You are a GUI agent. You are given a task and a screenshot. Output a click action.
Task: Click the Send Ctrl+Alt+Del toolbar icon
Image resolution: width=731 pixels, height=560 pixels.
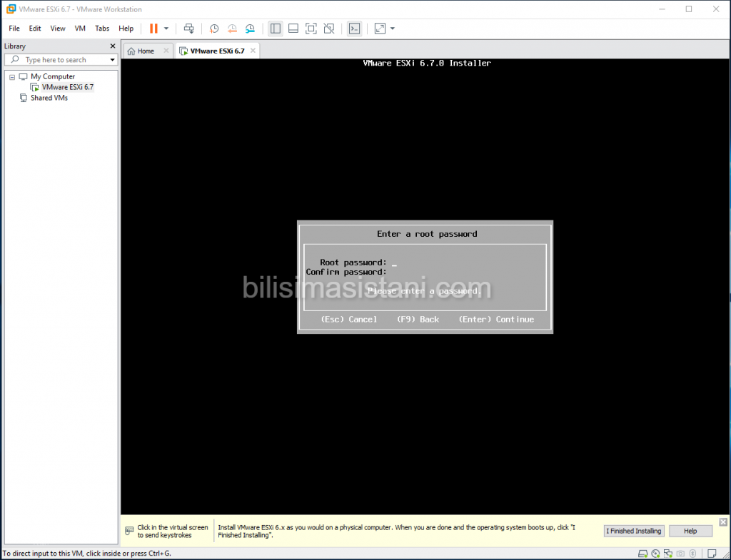[x=188, y=29]
